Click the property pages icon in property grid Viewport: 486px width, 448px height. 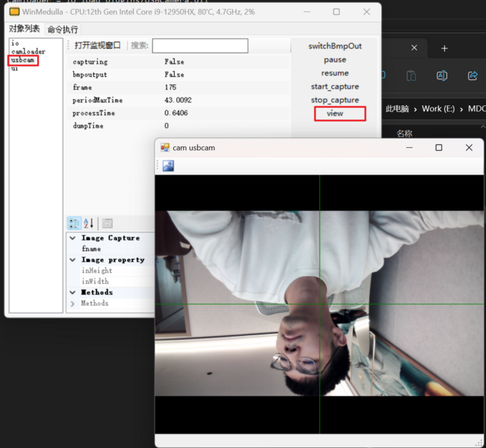(x=108, y=223)
